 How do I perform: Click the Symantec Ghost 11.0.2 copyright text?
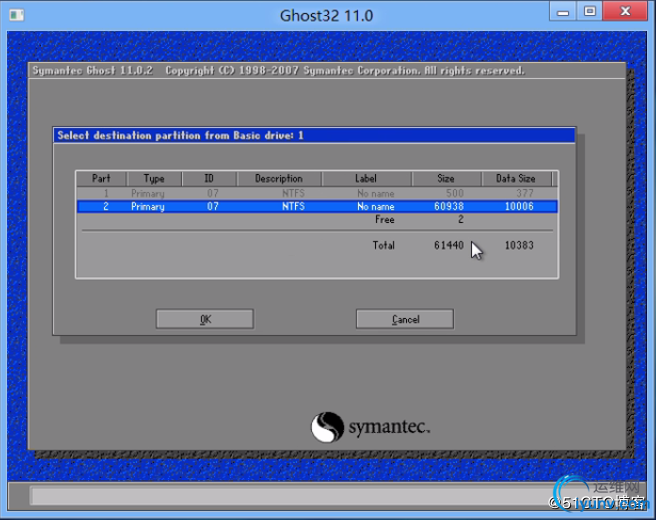point(278,71)
